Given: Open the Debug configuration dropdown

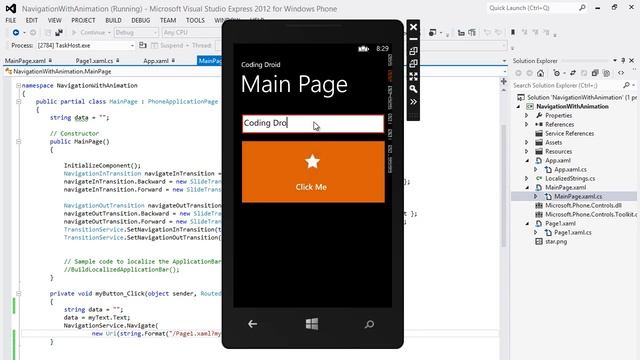Looking at the screenshot, I should (155, 33).
